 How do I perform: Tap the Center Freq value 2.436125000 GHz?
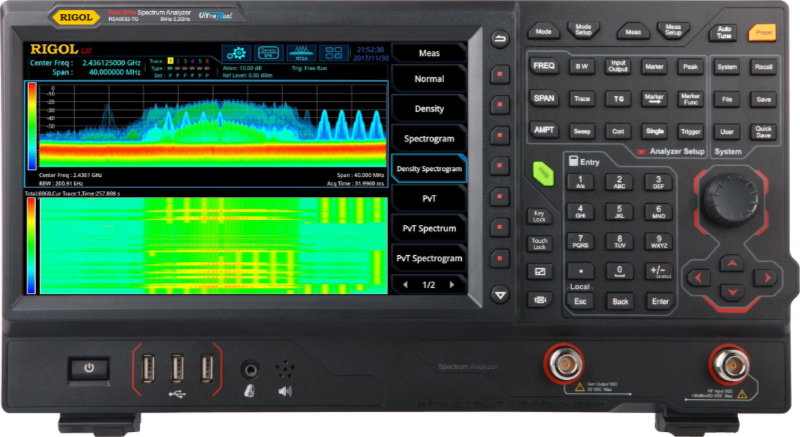pyautogui.click(x=111, y=63)
